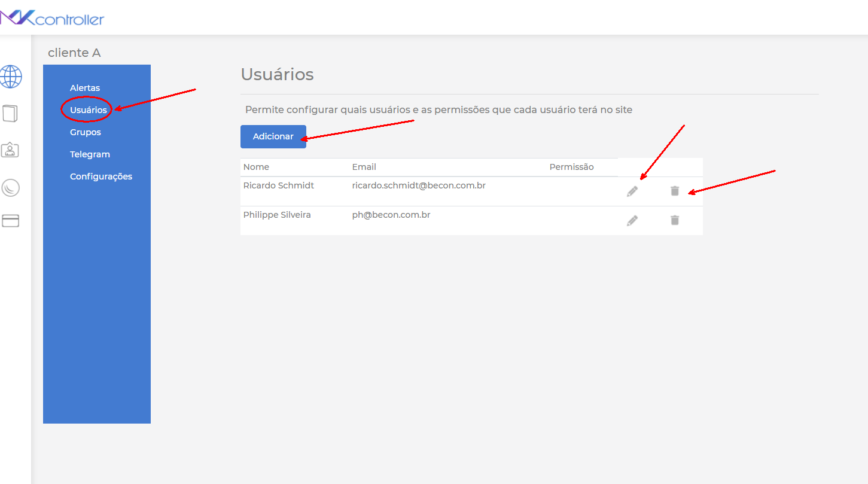Viewport: 868px width, 484px height.
Task: Click the Permissão column header
Action: [x=571, y=166]
